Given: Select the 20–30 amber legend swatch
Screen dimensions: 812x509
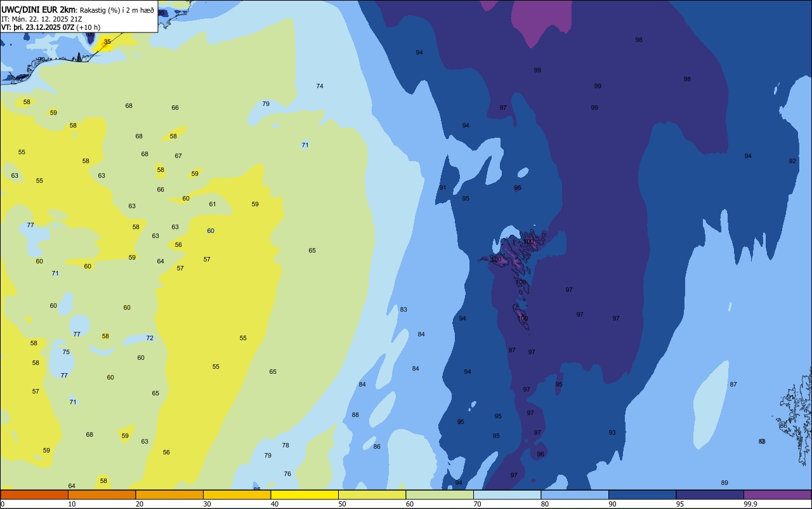Looking at the screenshot, I should [x=169, y=494].
